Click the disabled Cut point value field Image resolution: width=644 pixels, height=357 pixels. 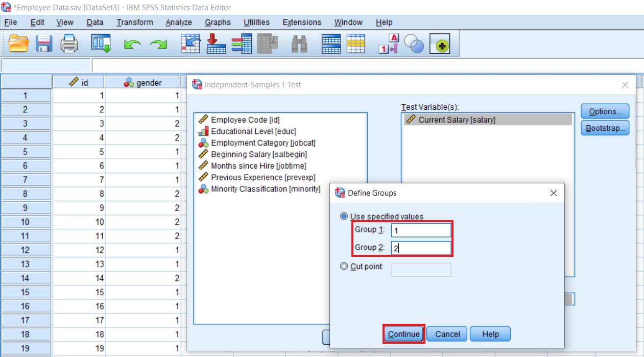click(x=421, y=270)
